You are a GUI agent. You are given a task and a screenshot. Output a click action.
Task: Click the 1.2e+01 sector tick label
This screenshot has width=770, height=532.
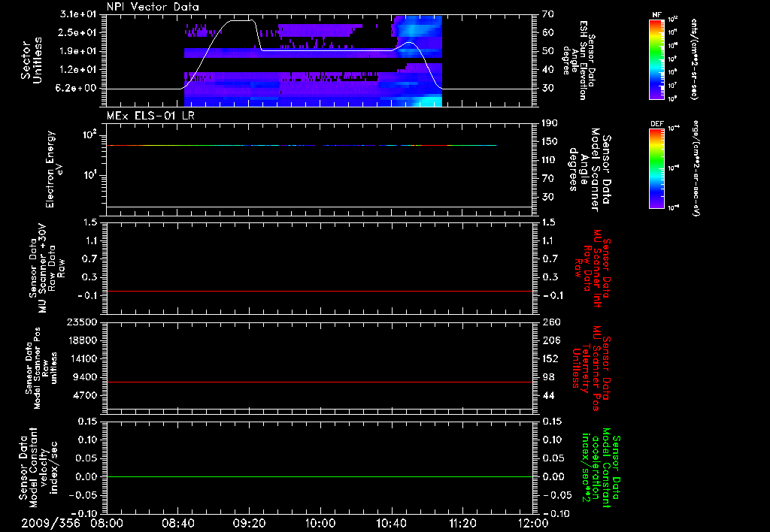tap(78, 70)
